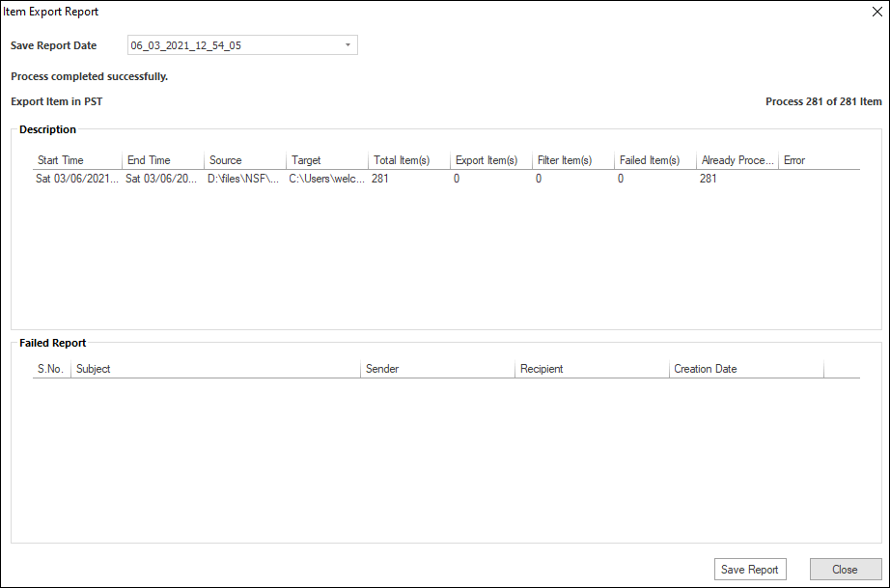
Task: Click the Save Report Date label
Action: (54, 46)
